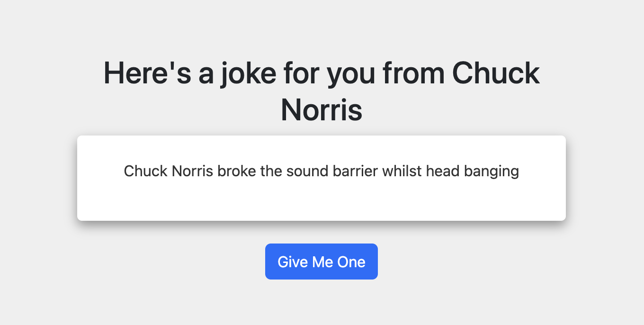Click the heading's first line
The image size is (644, 325).
(x=321, y=73)
